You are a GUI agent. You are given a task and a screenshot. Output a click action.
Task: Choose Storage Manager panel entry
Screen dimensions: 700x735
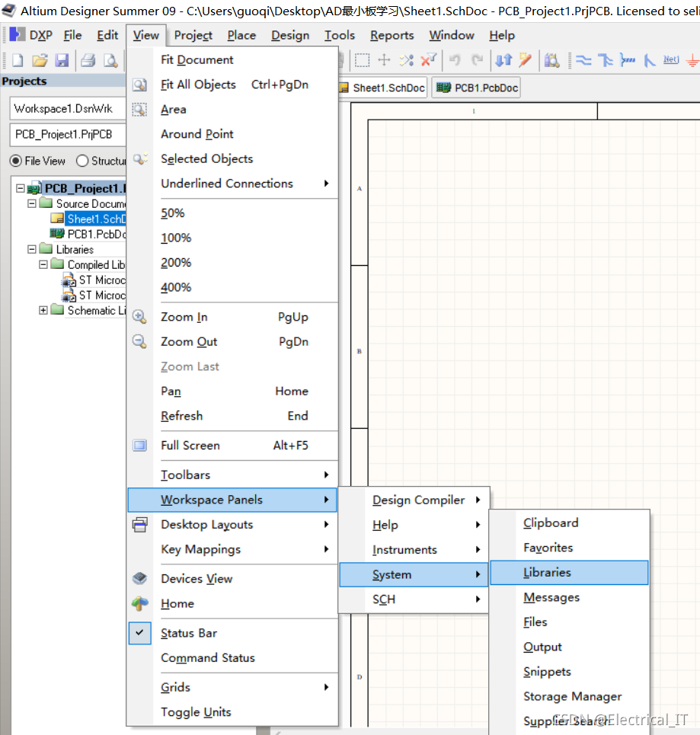(x=569, y=697)
